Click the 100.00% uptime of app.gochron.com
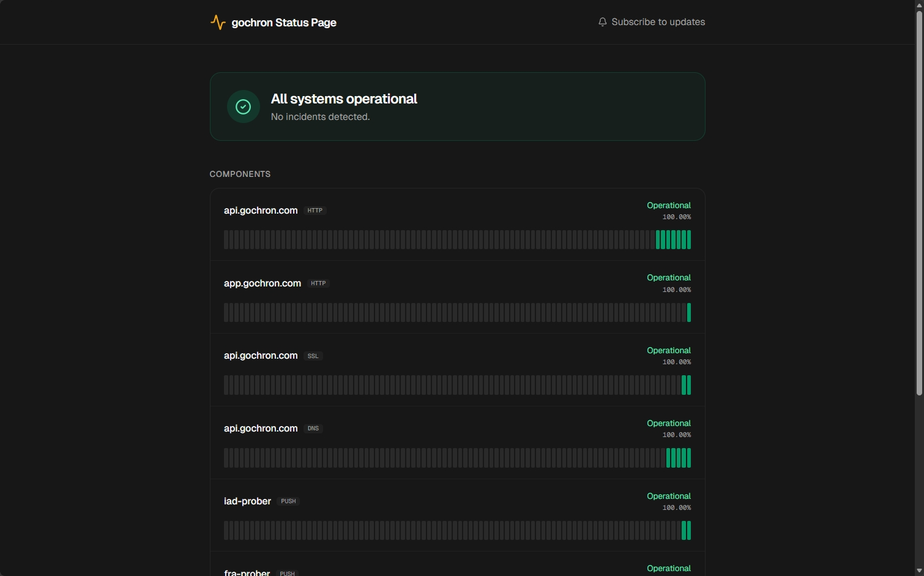This screenshot has width=924, height=576. tap(677, 290)
